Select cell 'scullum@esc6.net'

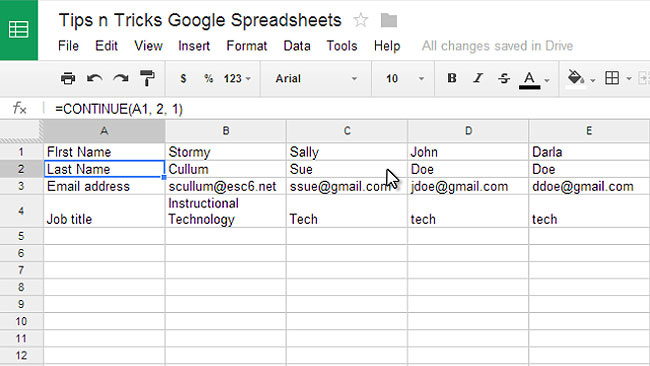point(226,186)
